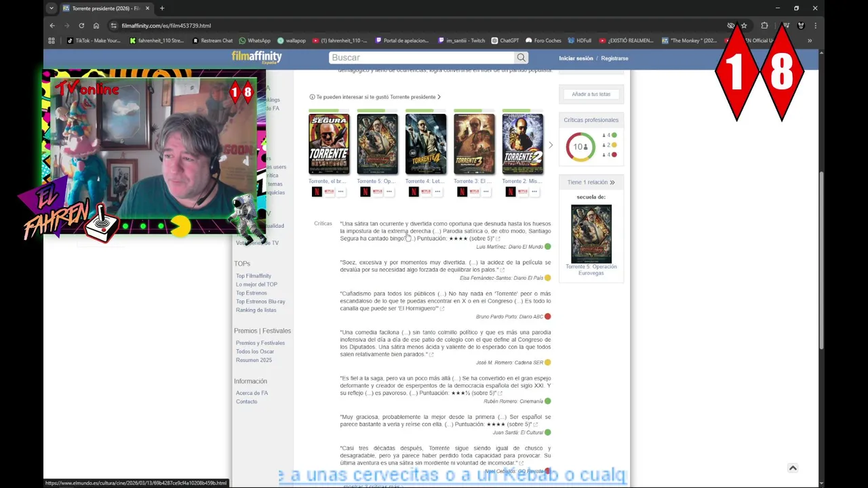Screen dimensions: 868x488
Task: Show next movies with carousel right arrow
Action: (x=551, y=145)
